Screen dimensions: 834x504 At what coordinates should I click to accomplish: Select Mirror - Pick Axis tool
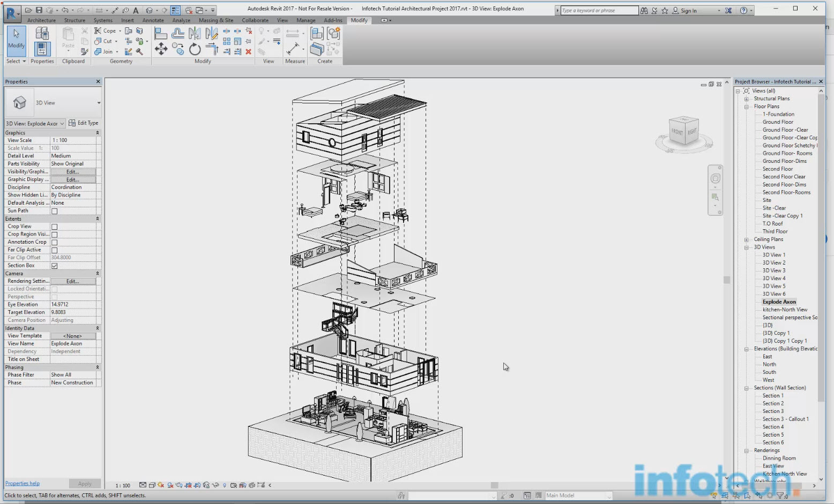click(x=195, y=34)
